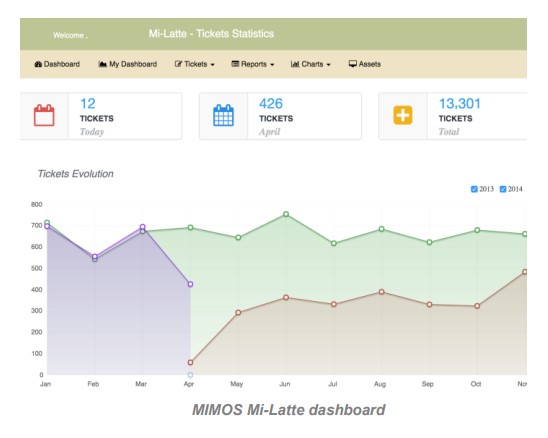This screenshot has height=438, width=548.
Task: Click the My Dashboard chart icon
Action: pos(102,64)
